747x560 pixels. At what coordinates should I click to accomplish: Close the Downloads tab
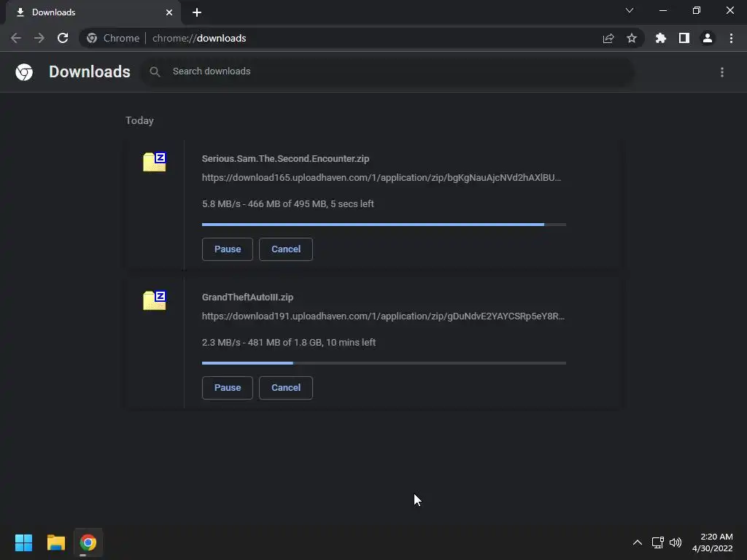point(169,12)
